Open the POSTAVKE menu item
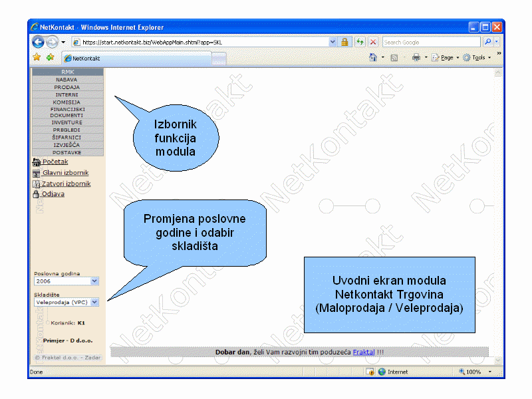This screenshot has height=399, width=532. tap(68, 152)
